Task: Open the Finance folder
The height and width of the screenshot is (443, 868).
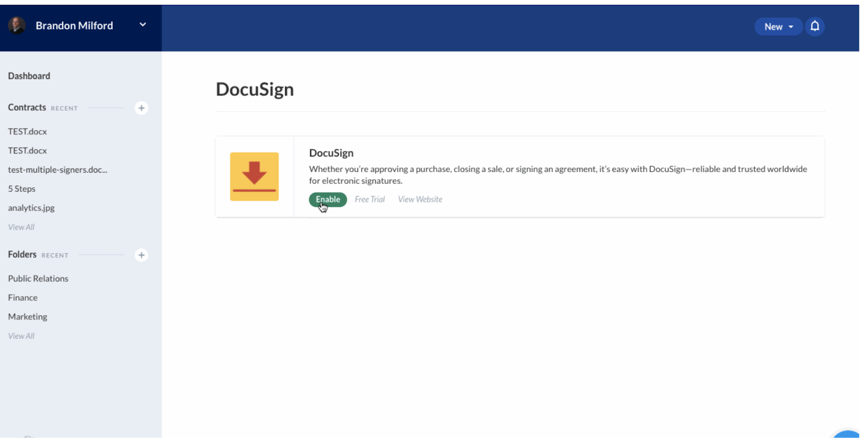Action: pyautogui.click(x=23, y=298)
